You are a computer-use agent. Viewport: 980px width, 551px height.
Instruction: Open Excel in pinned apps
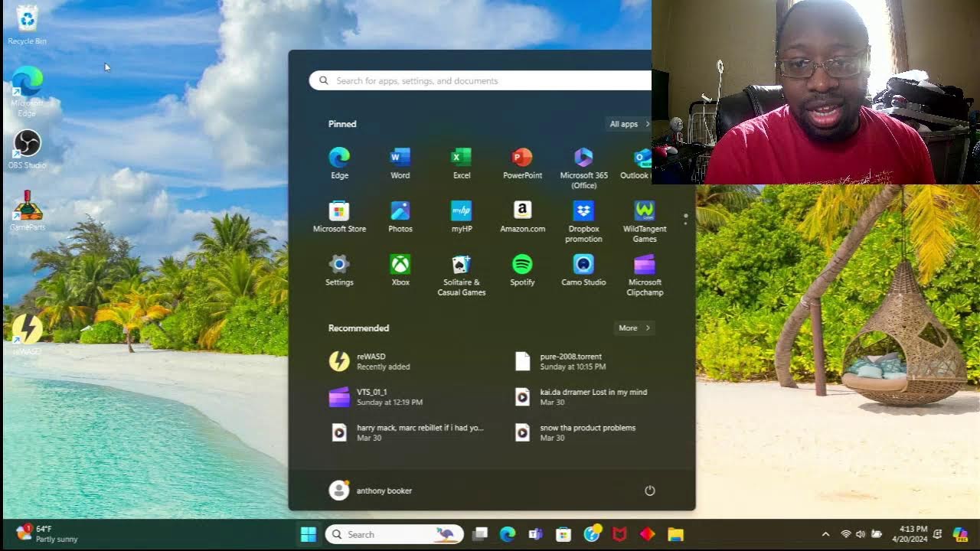462,164
